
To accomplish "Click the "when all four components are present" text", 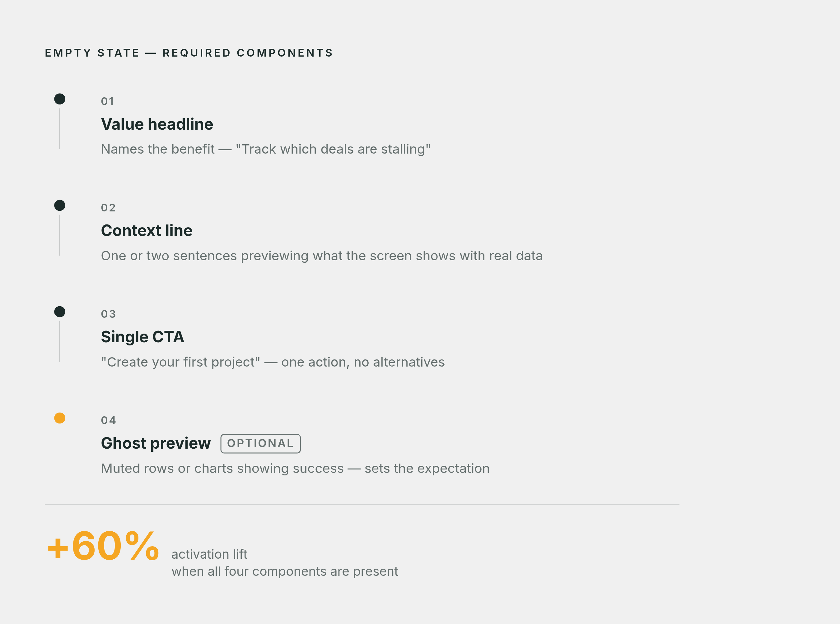I will (285, 571).
